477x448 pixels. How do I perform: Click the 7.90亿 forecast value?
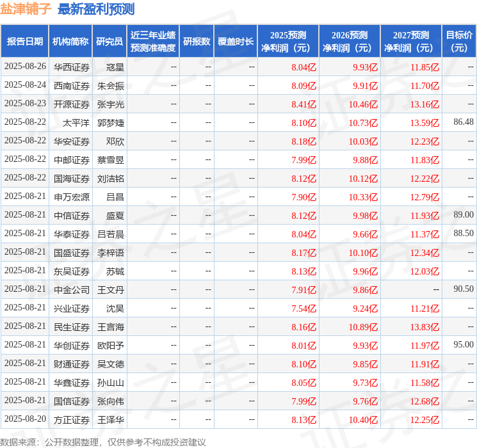pyautogui.click(x=304, y=197)
